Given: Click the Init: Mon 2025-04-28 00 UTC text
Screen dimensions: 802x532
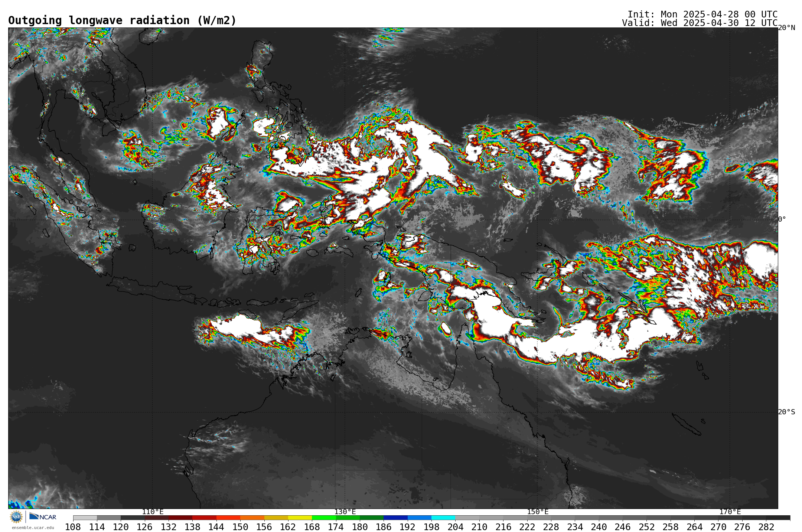Looking at the screenshot, I should [702, 14].
